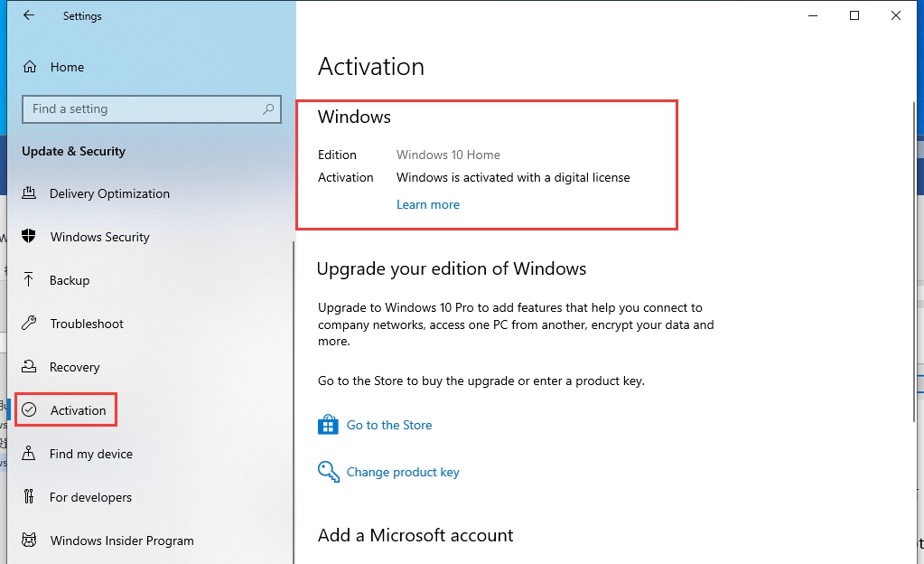This screenshot has width=924, height=564.
Task: Click the product key icon
Action: [328, 472]
